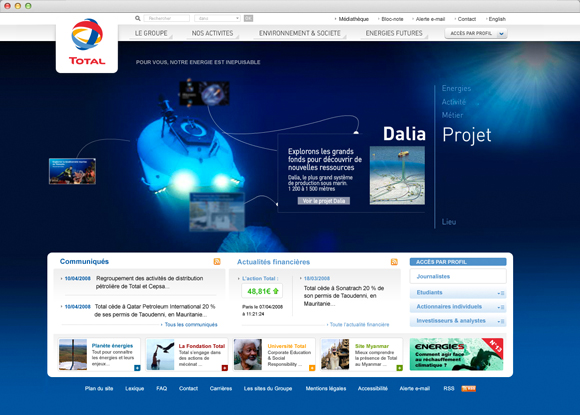Open Alerte e-mail link in top bar
Image resolution: width=580 pixels, height=415 pixels.
coord(430,19)
